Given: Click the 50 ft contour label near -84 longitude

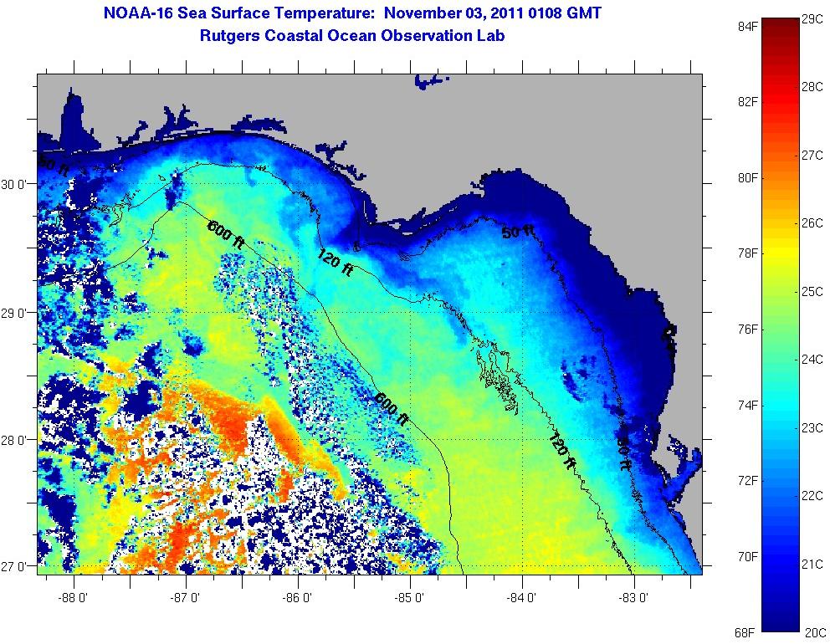Looking at the screenshot, I should [x=518, y=232].
